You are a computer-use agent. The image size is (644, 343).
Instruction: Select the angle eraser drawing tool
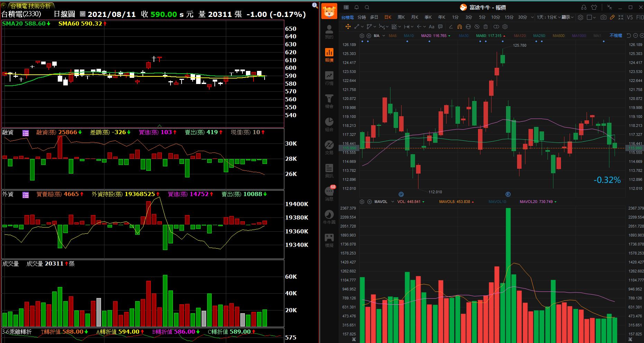[x=451, y=27]
